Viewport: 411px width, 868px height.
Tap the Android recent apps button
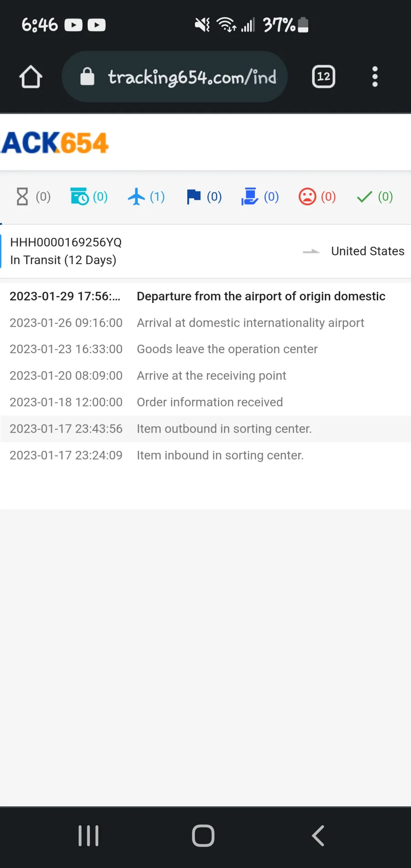coord(89,836)
